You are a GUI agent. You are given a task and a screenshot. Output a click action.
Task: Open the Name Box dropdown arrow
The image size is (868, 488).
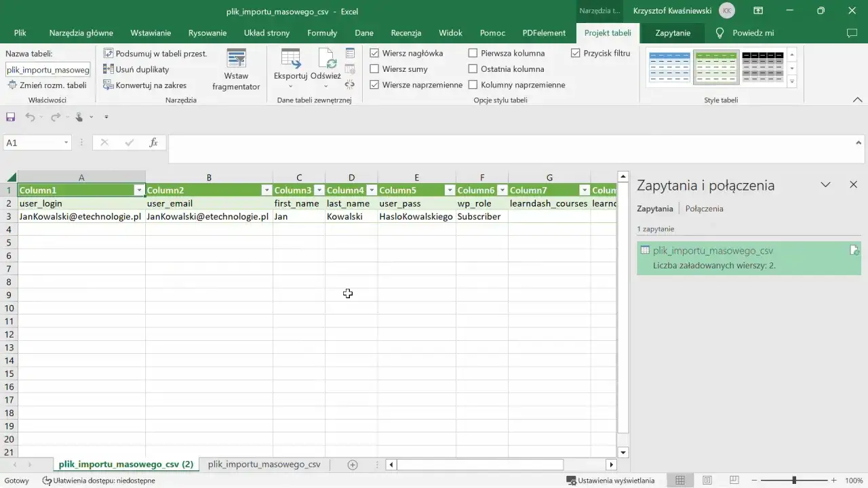(x=66, y=142)
